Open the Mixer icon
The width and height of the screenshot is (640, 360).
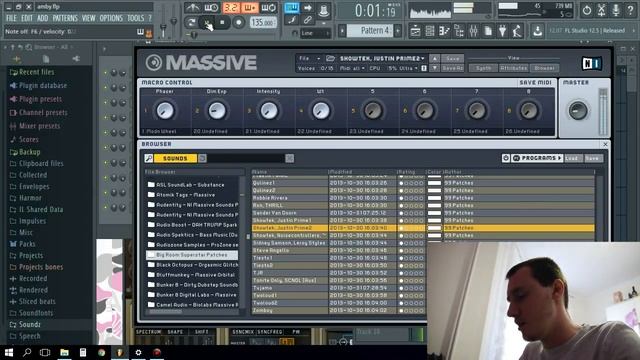[x=473, y=31]
